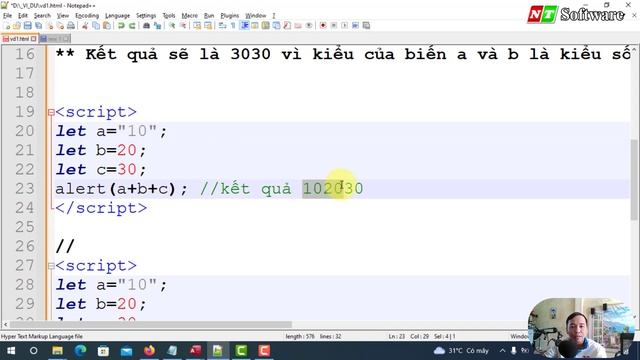The height and width of the screenshot is (360, 640).
Task: Collapse the script block at line 19
Action: click(51, 112)
